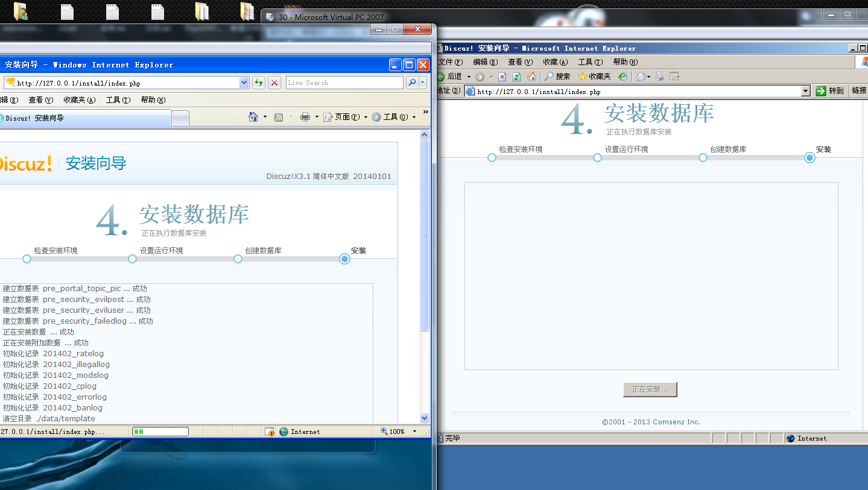Expand the print dropdown arrow in left IE
868x490 pixels.
coord(317,117)
